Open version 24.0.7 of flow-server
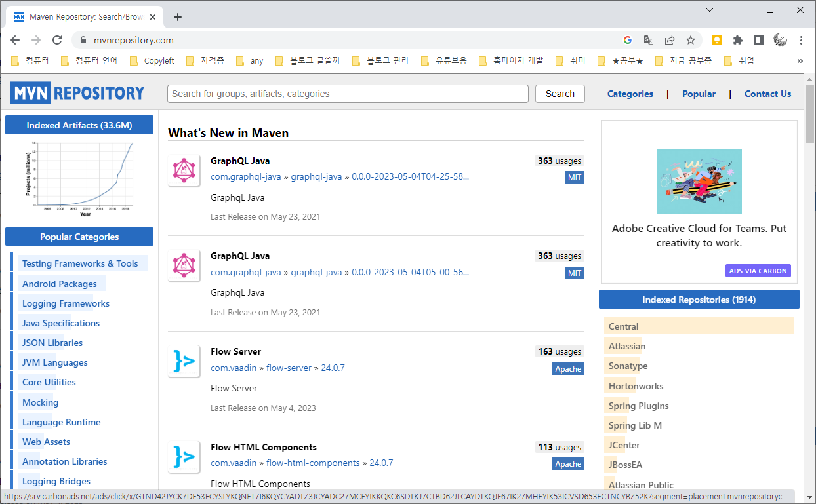This screenshot has height=504, width=816. (333, 368)
